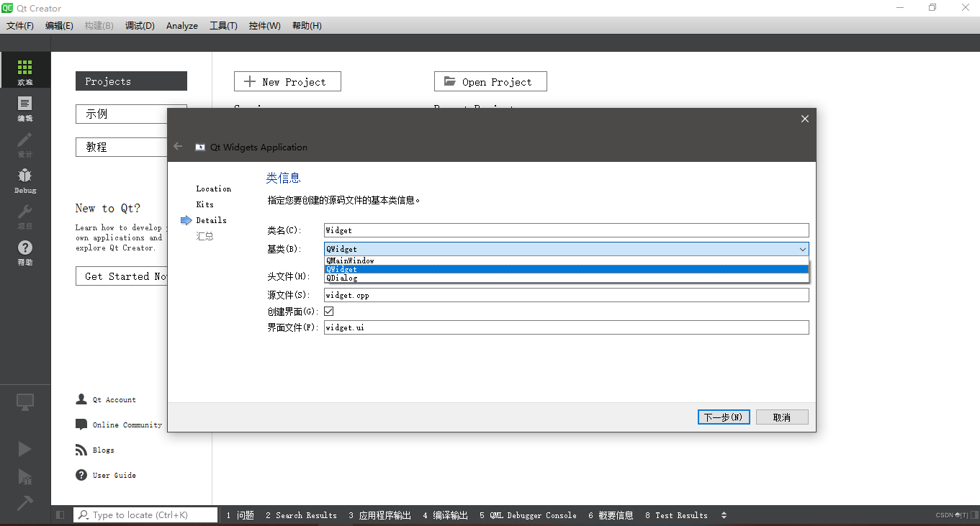Click the back arrow in wizard header
Screen dimensions: 980x526
(x=179, y=146)
